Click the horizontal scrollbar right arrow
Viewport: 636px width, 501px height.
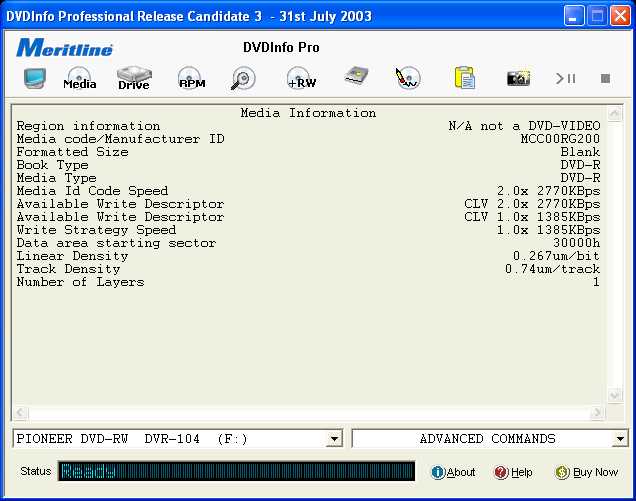[x=597, y=413]
